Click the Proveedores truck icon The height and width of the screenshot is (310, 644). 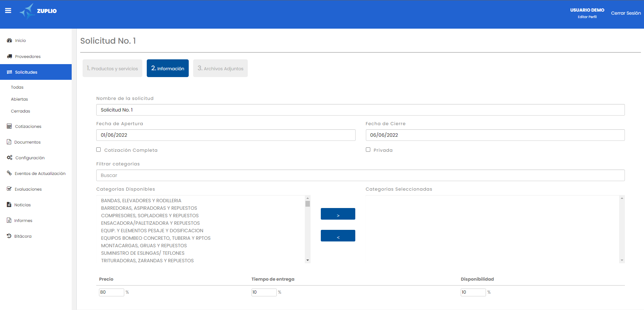click(10, 56)
